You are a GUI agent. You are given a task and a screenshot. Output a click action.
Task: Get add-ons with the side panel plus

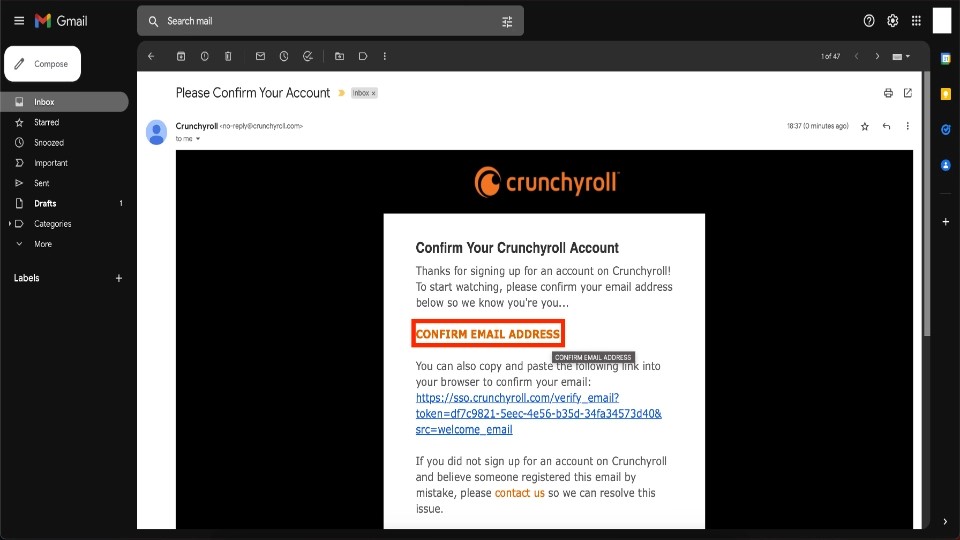click(945, 222)
